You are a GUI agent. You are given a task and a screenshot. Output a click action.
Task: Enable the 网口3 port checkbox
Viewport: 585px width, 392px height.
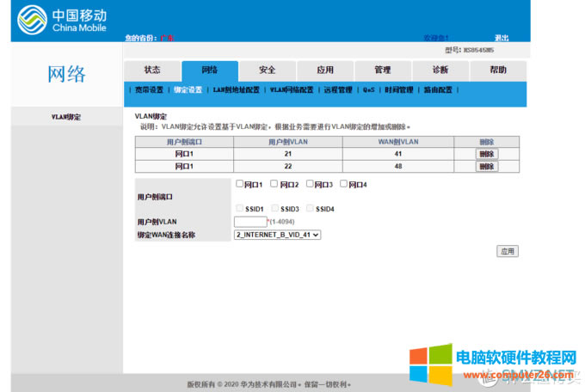tap(310, 184)
